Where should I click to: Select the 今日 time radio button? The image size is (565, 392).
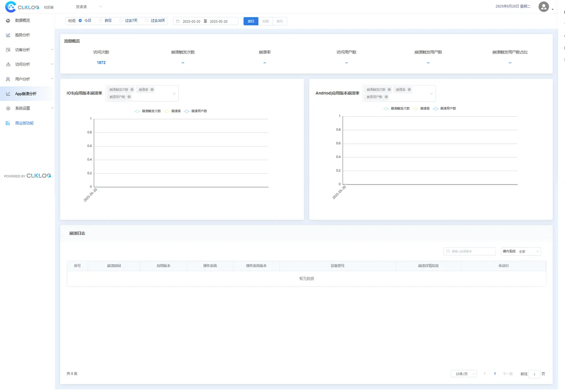point(80,21)
